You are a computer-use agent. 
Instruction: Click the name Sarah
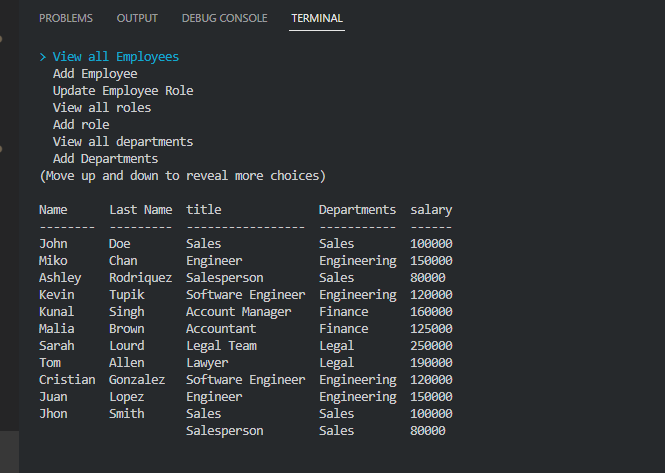56,345
